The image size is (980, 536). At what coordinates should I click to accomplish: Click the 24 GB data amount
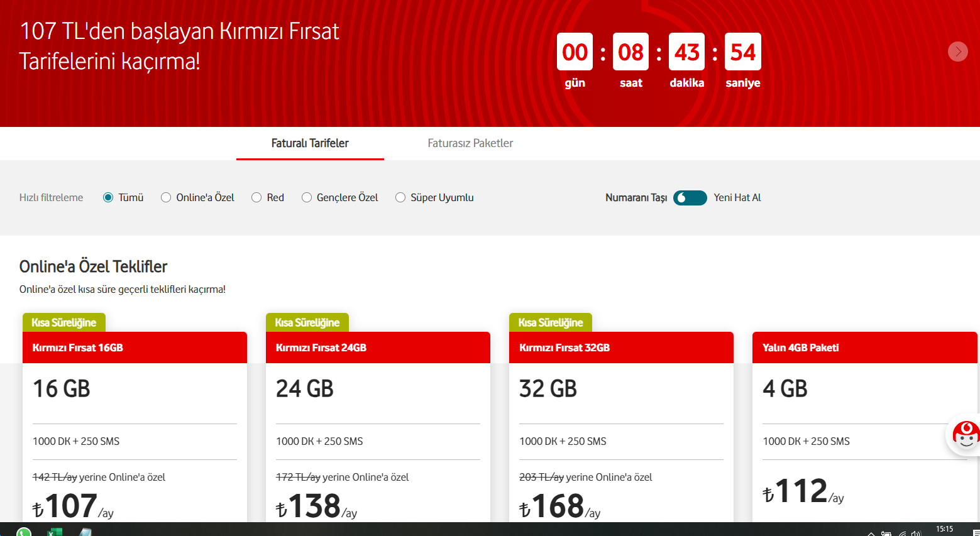[x=305, y=389]
